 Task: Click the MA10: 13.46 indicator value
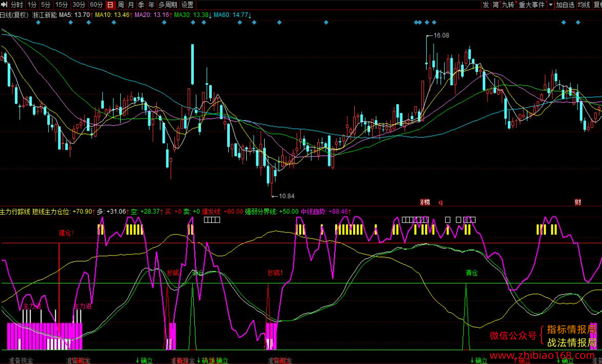point(114,15)
